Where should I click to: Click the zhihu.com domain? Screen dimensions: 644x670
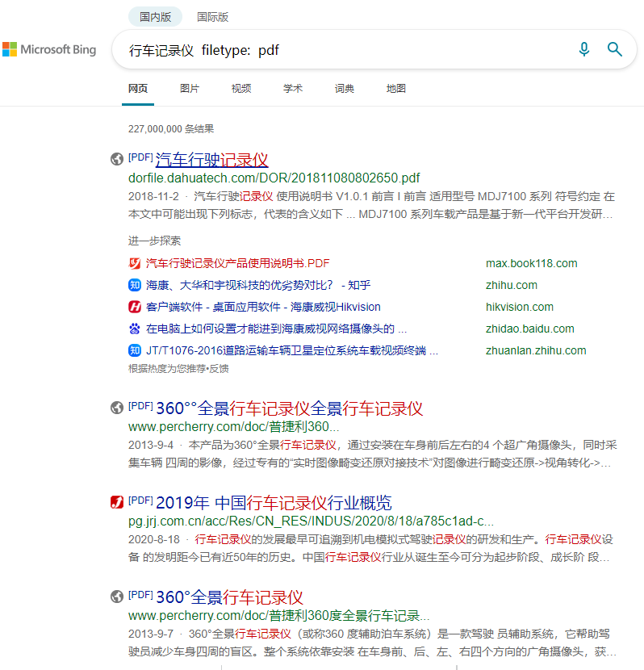511,285
